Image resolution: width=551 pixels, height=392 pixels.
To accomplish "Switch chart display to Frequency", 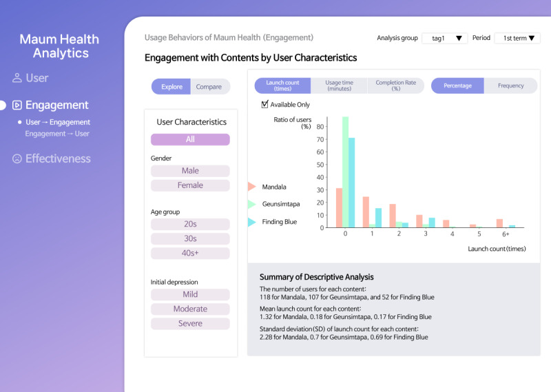I will (x=510, y=86).
